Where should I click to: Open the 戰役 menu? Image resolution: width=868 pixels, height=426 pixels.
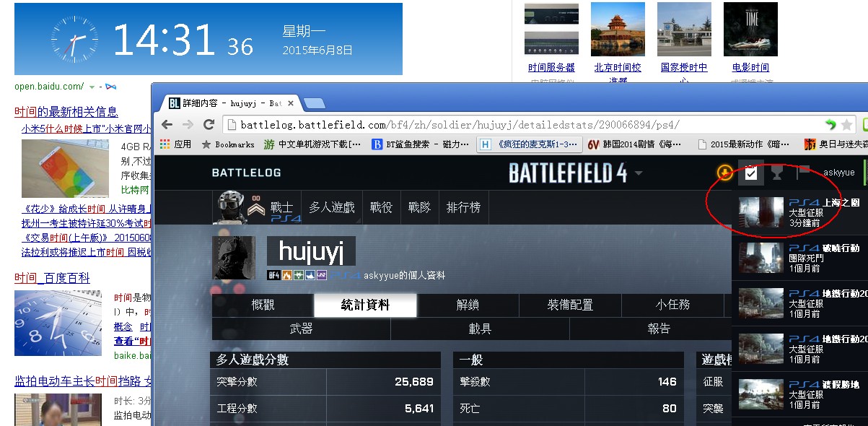coord(381,208)
